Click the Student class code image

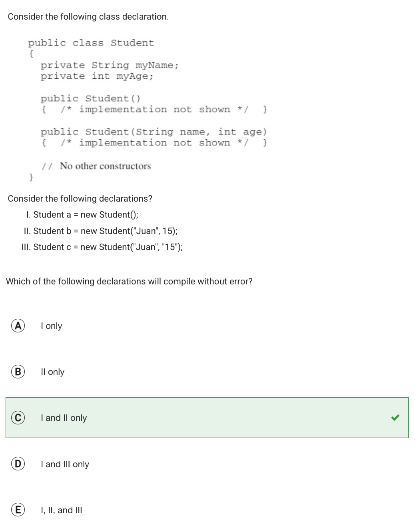(x=148, y=110)
